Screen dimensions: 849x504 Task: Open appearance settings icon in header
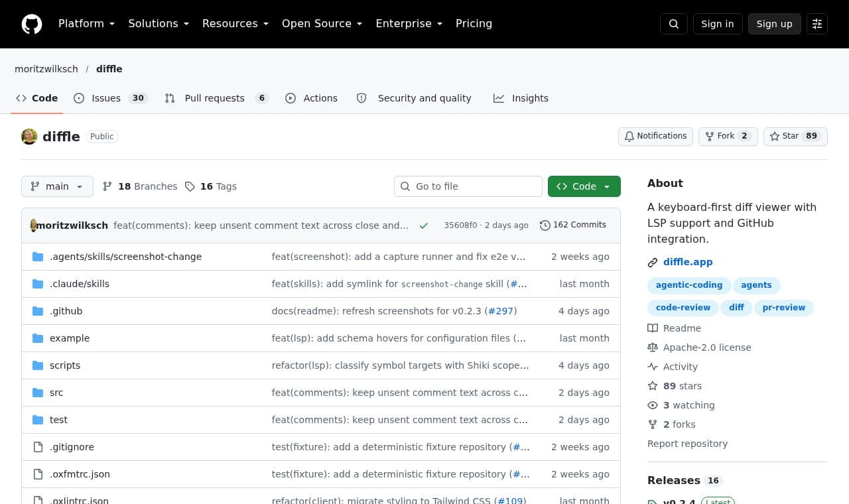tap(817, 24)
